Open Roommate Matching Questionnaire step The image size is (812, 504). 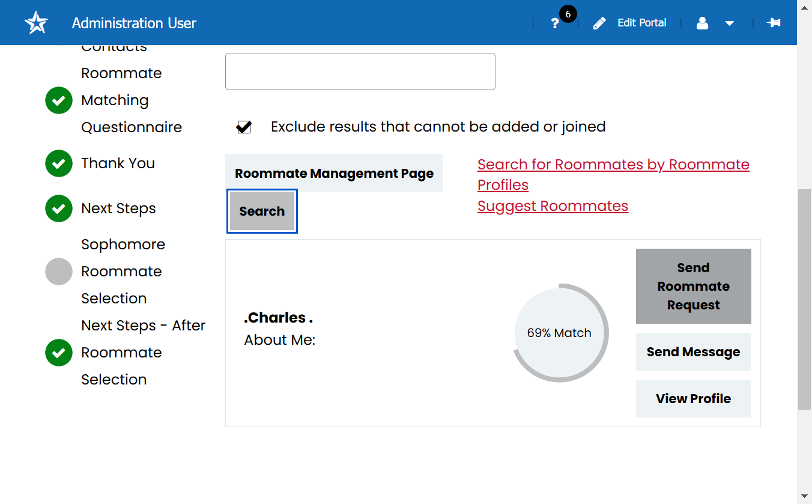point(132,100)
